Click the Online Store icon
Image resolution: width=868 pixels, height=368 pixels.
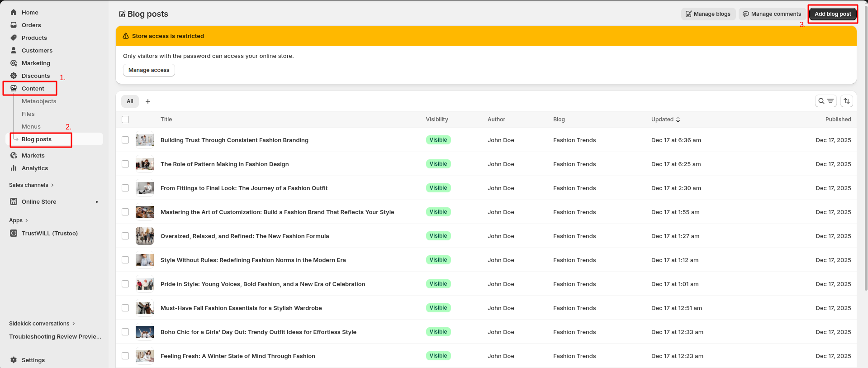14,201
